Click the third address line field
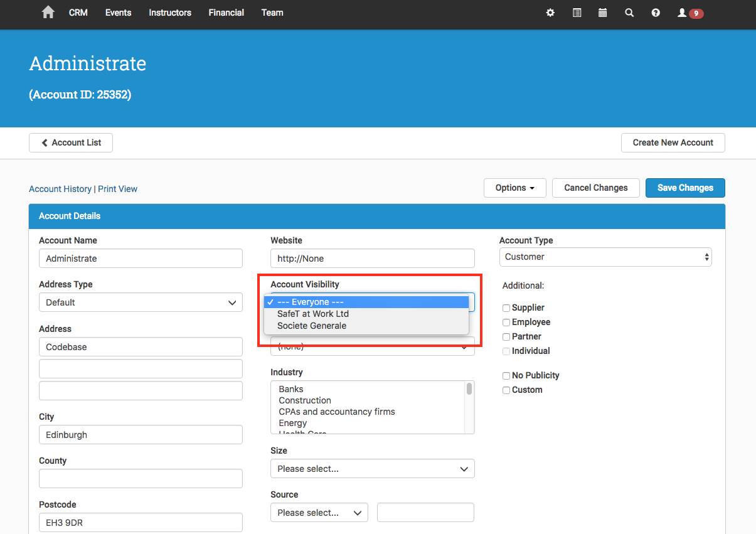Viewport: 756px width, 534px height. (141, 391)
